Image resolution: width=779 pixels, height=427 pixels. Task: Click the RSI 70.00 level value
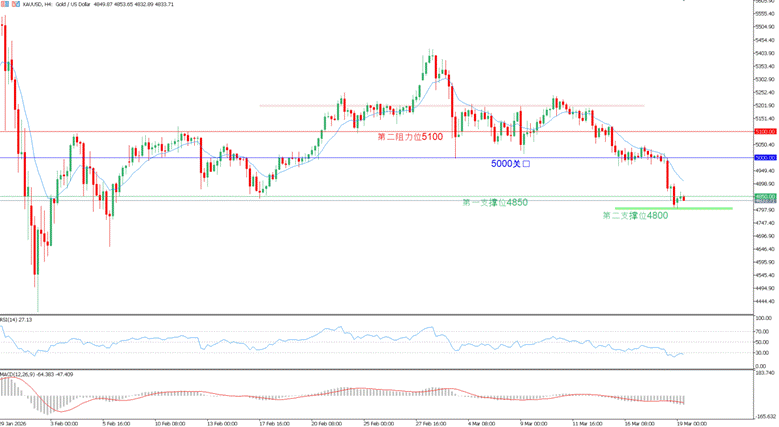[x=762, y=333]
